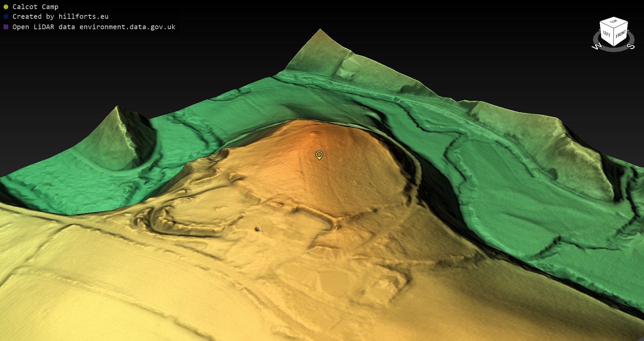Click the pointed green ridge on the left
Screen dimensions: 644x341
pos(117,108)
